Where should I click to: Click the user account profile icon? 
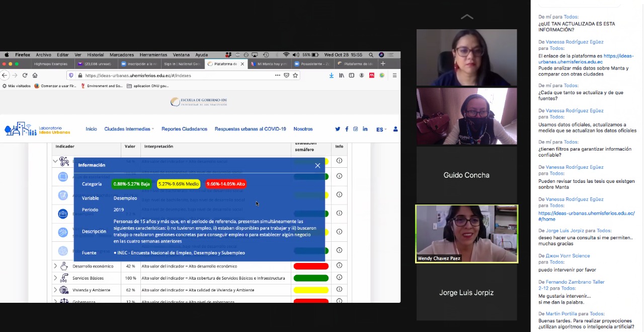[x=395, y=129]
